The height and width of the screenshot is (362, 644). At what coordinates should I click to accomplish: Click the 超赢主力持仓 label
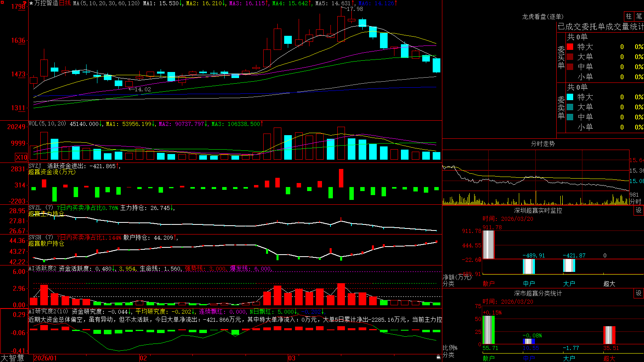(46, 214)
